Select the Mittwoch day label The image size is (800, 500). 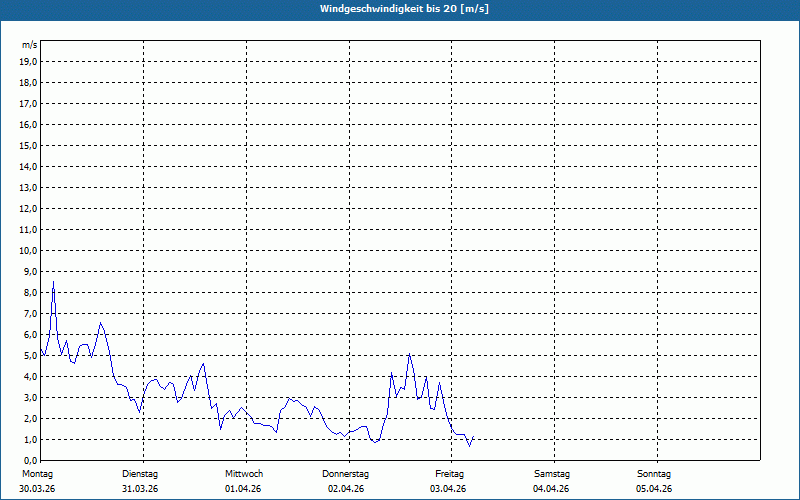[x=244, y=473]
